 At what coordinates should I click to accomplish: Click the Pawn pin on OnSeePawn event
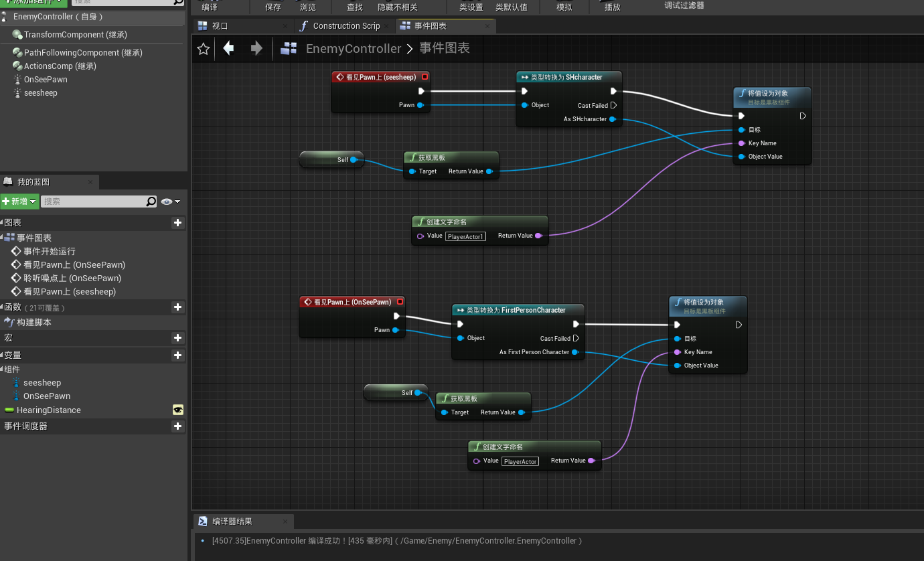click(x=396, y=330)
